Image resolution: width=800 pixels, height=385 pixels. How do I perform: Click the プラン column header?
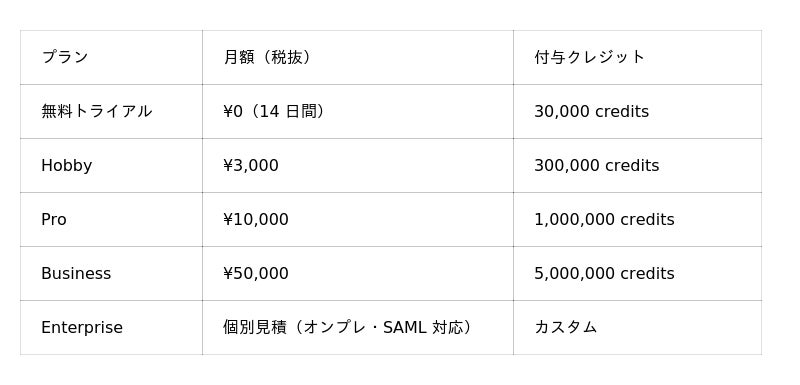coord(111,57)
